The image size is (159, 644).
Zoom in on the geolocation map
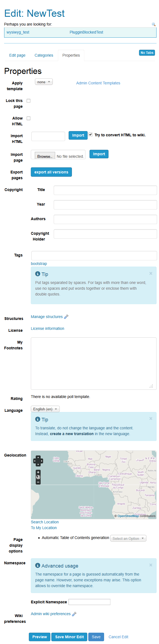(x=38, y=472)
